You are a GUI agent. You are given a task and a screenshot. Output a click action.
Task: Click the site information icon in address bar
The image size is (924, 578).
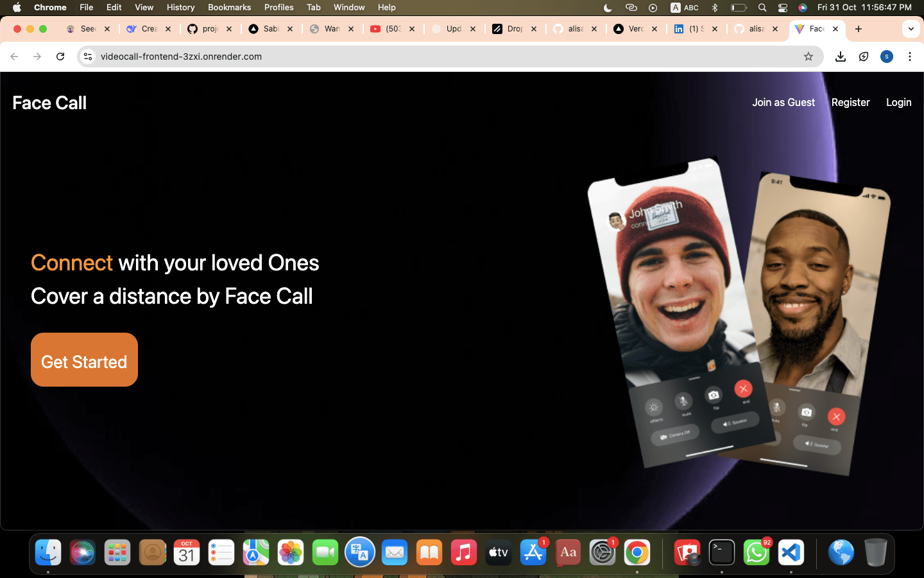click(x=87, y=57)
